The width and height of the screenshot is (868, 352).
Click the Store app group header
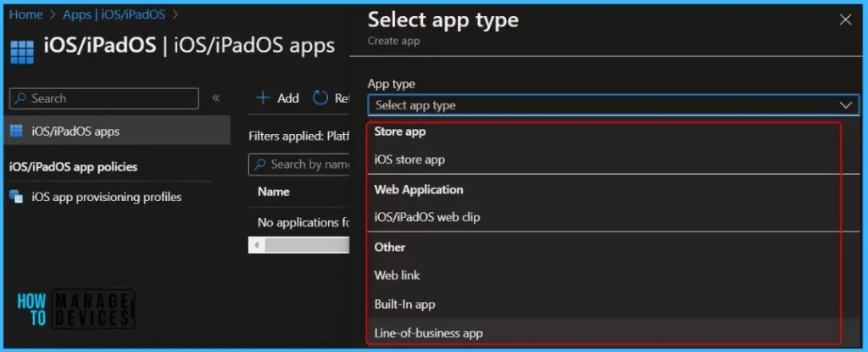click(x=400, y=132)
